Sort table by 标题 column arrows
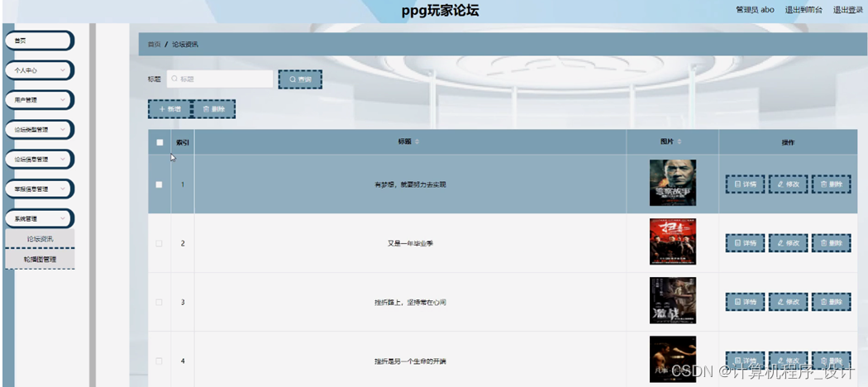Image resolution: width=868 pixels, height=387 pixels. click(x=417, y=142)
